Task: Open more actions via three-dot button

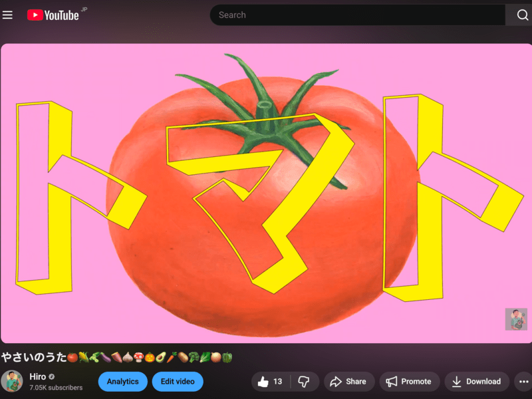Action: tap(523, 382)
